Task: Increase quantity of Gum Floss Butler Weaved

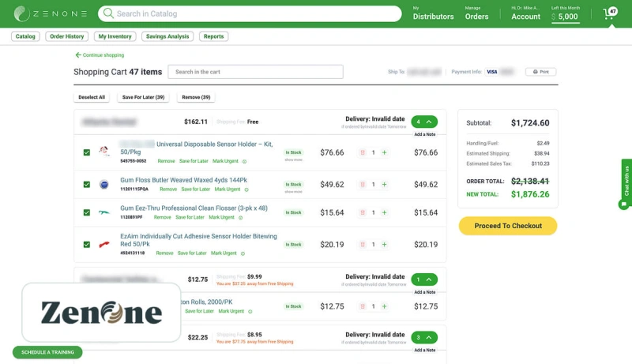Action: [384, 184]
